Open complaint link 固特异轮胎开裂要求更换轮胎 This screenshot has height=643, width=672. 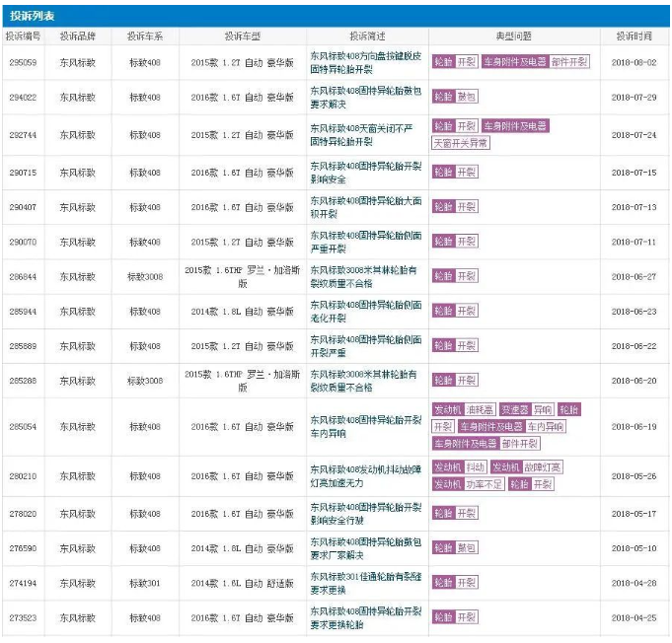365,617
